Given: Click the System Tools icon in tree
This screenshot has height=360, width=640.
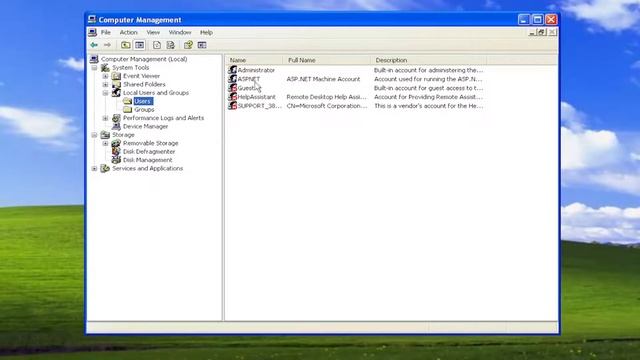Looking at the screenshot, I should pyautogui.click(x=105, y=68).
